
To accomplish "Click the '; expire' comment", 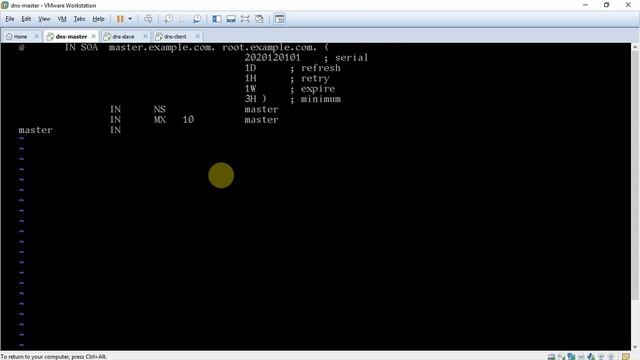I will coord(312,89).
